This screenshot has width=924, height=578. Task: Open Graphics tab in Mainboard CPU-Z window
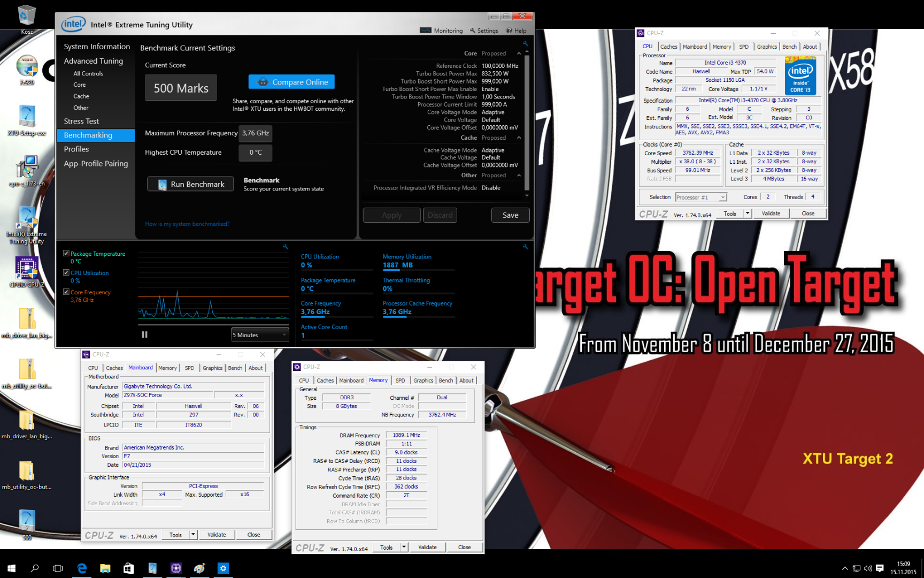tap(212, 368)
